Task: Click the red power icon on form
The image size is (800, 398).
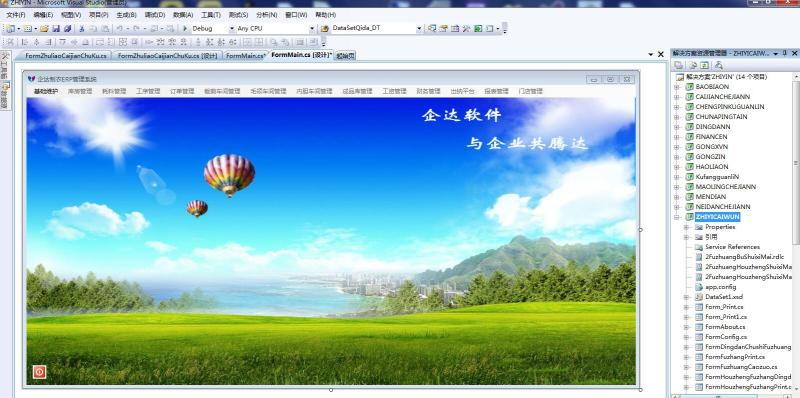Action: point(39,372)
